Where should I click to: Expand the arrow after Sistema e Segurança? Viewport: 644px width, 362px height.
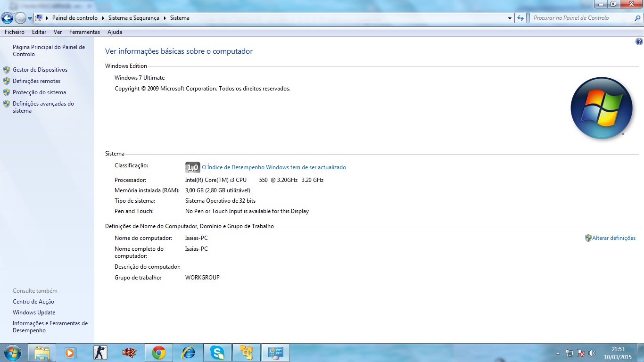pos(165,18)
